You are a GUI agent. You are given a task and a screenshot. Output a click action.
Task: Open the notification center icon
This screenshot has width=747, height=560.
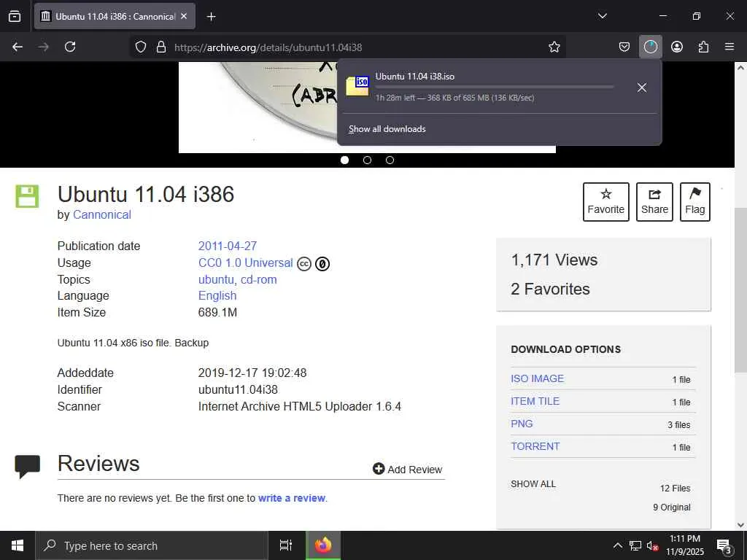[724, 546]
